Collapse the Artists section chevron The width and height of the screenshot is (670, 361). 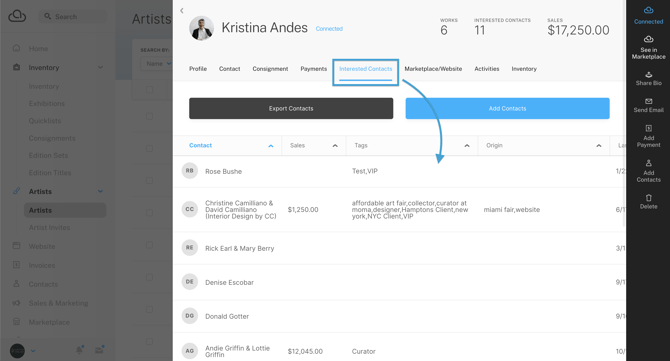(x=100, y=191)
